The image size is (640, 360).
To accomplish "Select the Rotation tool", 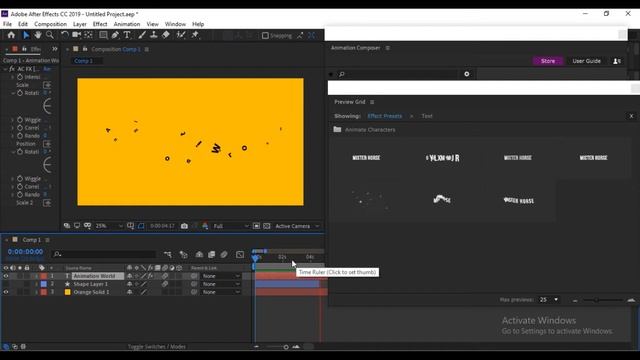I will click(x=64, y=35).
